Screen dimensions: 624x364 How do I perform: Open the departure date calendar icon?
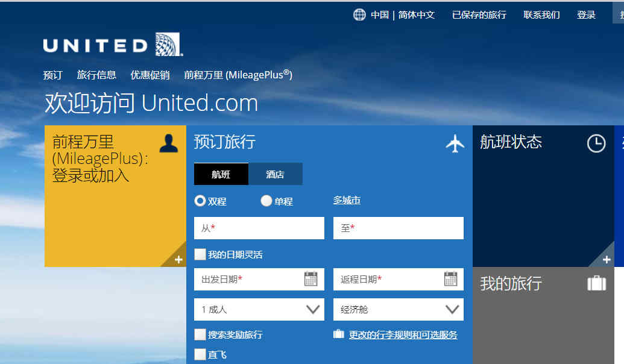[310, 279]
